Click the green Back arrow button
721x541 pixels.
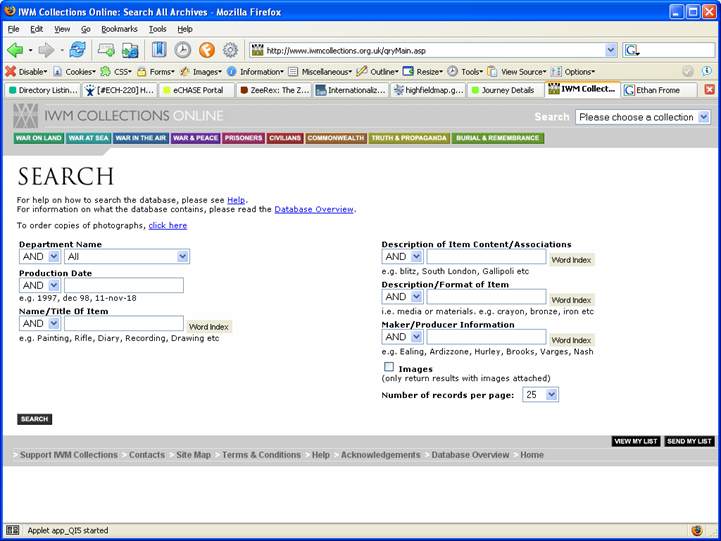pyautogui.click(x=15, y=50)
